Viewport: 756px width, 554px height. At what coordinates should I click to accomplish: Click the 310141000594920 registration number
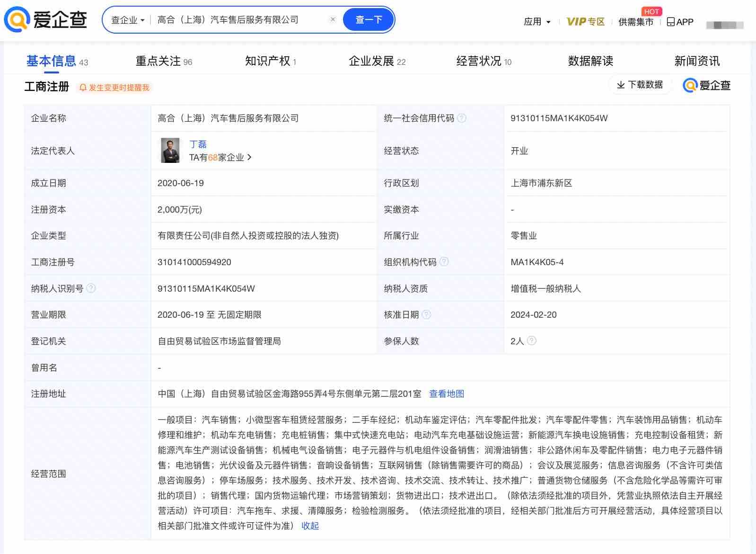tap(194, 262)
